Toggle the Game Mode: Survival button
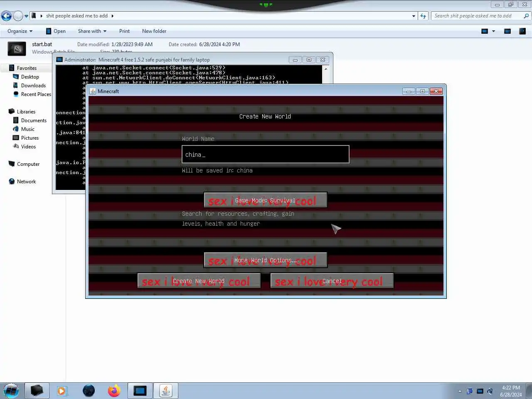Viewport: 532px width, 399px height. pos(266,200)
